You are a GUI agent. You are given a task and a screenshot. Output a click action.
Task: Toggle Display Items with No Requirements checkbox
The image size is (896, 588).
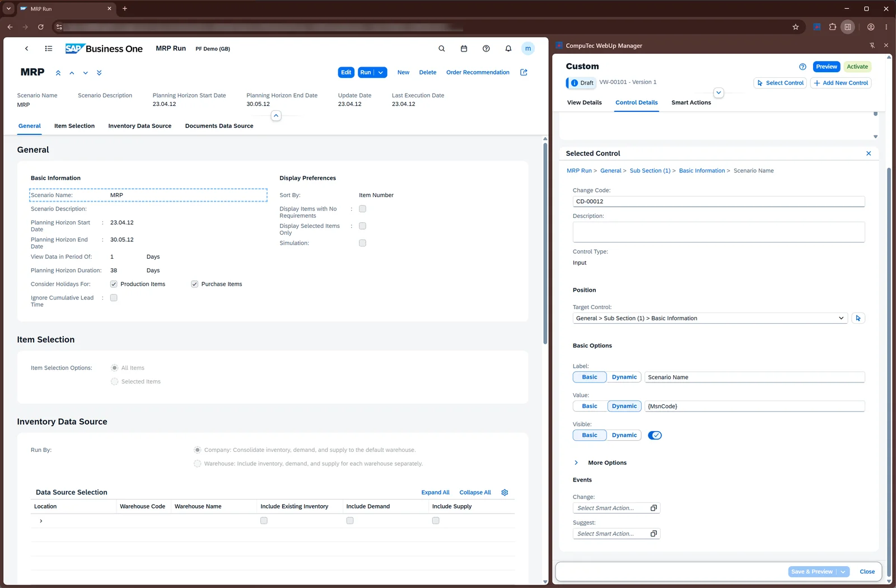coord(362,209)
